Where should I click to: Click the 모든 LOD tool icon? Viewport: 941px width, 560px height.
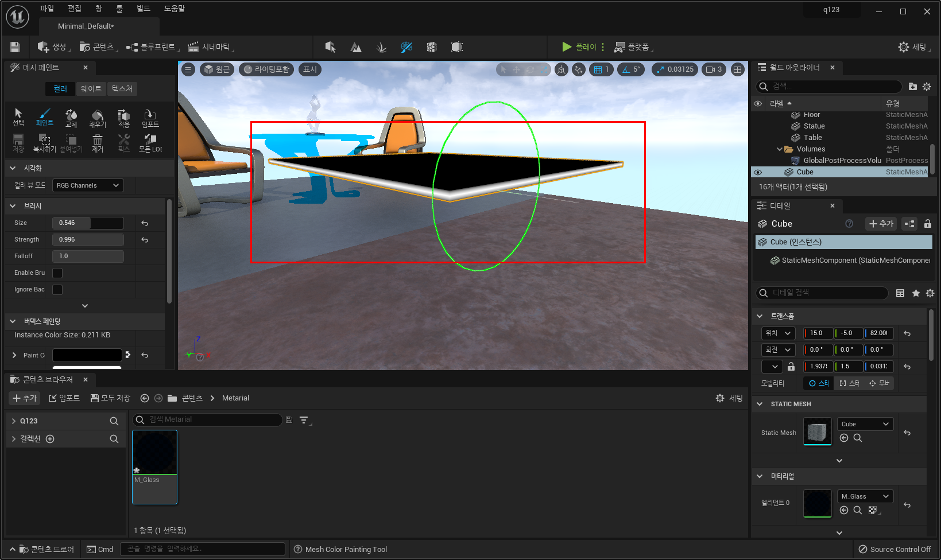150,143
